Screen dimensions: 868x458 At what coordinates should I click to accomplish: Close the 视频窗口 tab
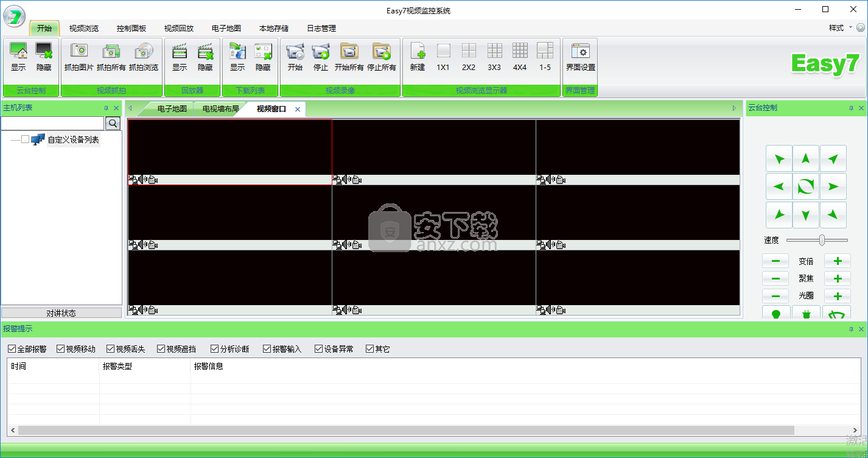[x=298, y=109]
